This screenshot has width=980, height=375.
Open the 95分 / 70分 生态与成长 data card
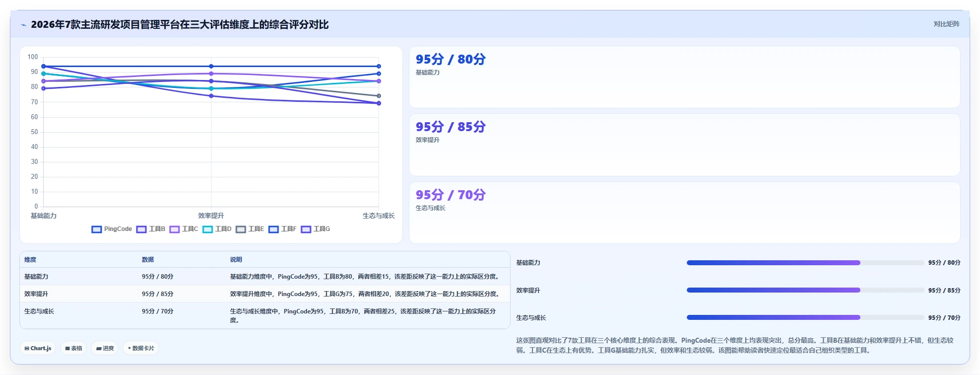pyautogui.click(x=684, y=213)
